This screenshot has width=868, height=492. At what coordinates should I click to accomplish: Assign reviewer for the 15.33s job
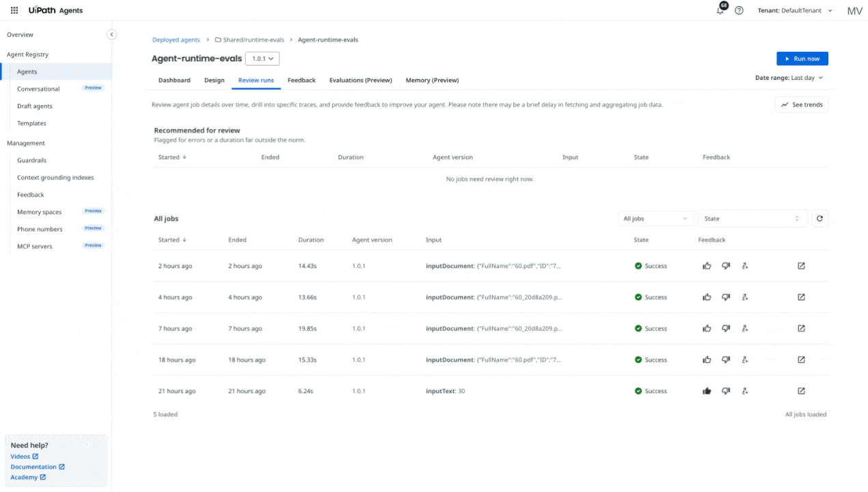(745, 360)
